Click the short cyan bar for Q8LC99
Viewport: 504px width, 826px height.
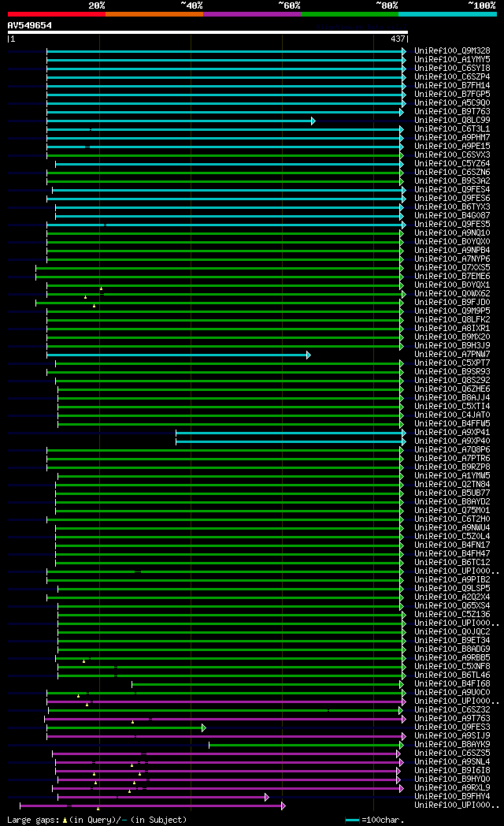181,121
